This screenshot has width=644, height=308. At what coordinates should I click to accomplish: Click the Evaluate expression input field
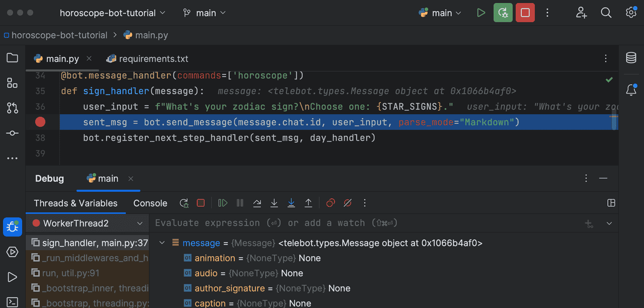point(352,223)
